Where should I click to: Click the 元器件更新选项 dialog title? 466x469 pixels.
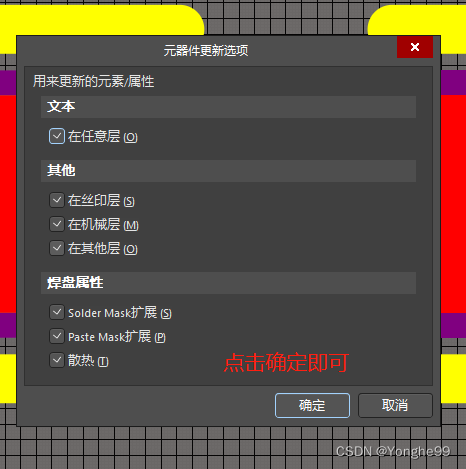pos(206,51)
